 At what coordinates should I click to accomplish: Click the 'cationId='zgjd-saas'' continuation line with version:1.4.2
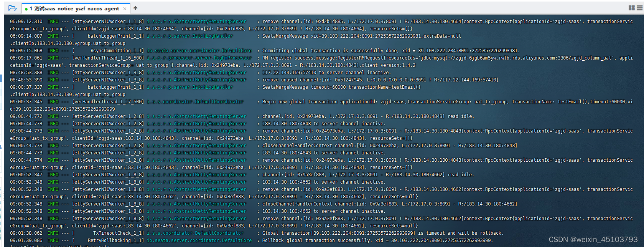coord(213,65)
